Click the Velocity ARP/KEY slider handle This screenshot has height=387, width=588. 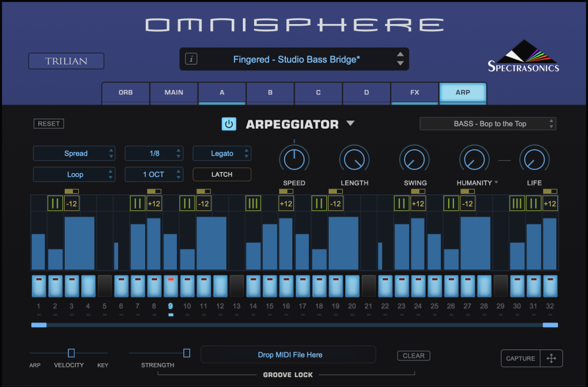(71, 353)
